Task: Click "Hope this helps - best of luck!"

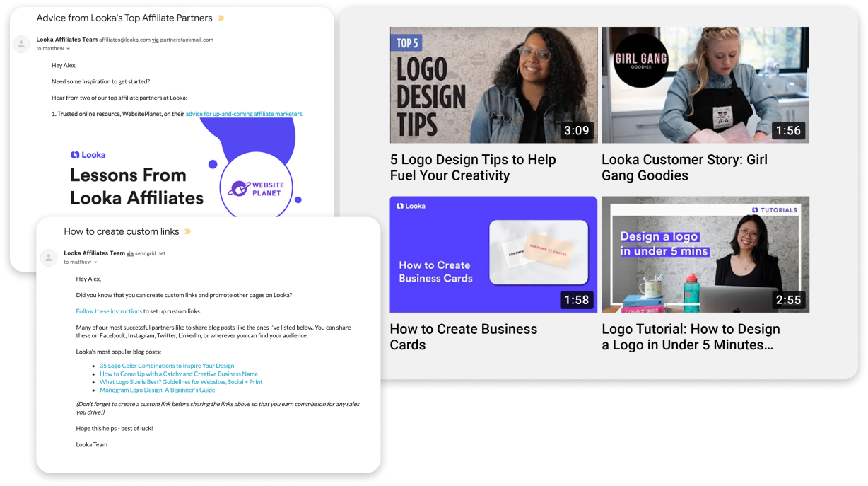Action: tap(115, 428)
